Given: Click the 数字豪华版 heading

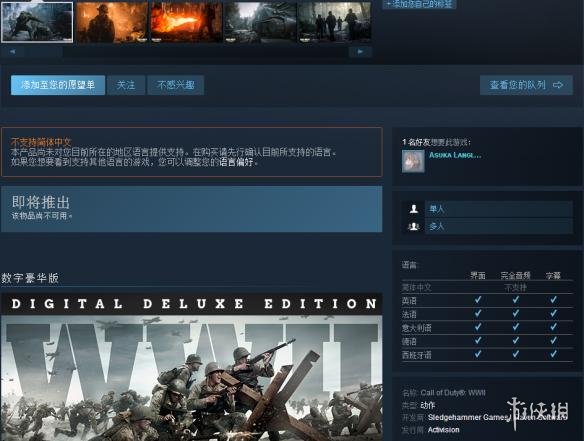Looking at the screenshot, I should pos(30,278).
